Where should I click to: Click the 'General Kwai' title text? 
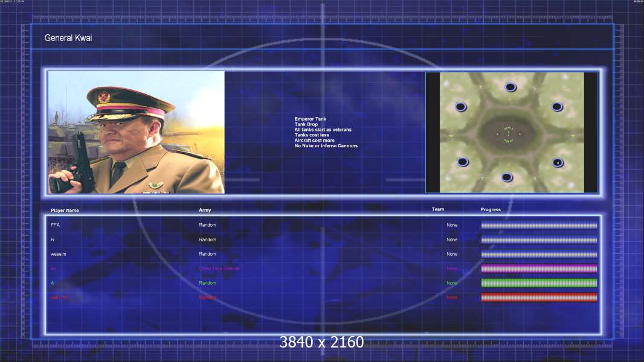coord(68,38)
